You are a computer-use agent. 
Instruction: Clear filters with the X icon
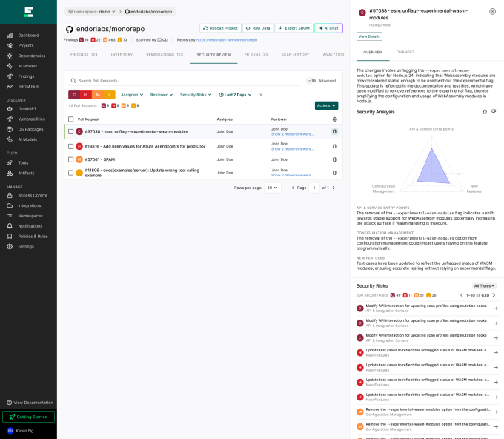260,95
